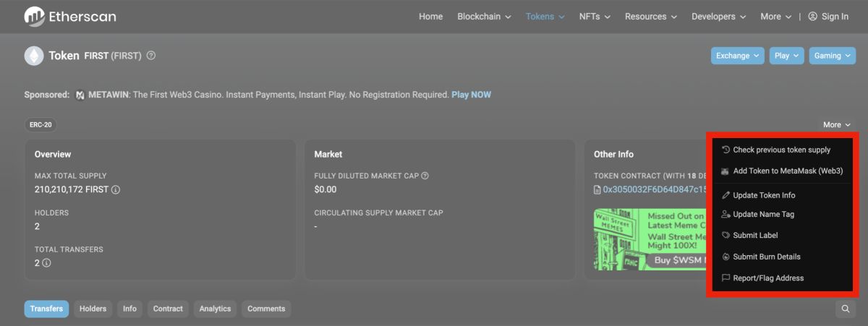
Task: Click the tag icon for Submit Label
Action: point(726,236)
